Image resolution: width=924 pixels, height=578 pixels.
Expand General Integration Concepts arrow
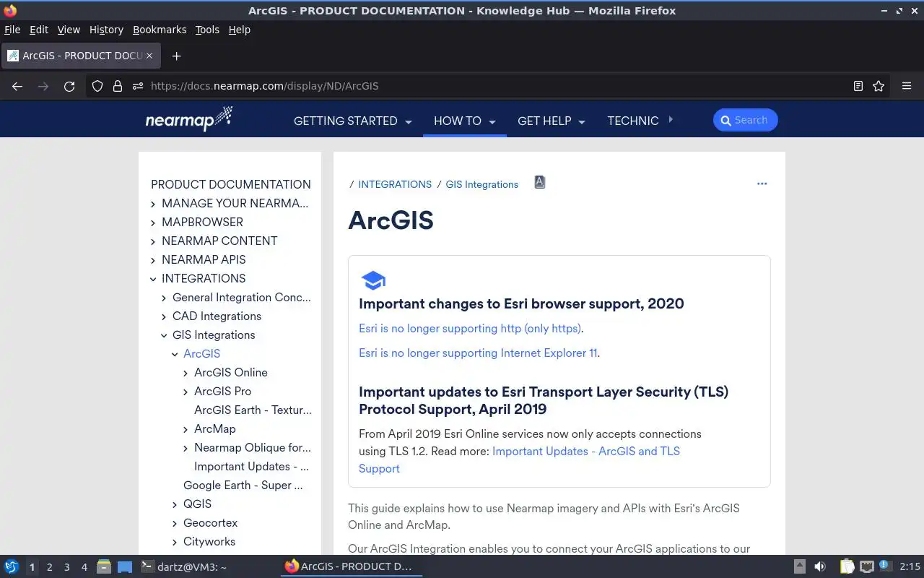(164, 298)
